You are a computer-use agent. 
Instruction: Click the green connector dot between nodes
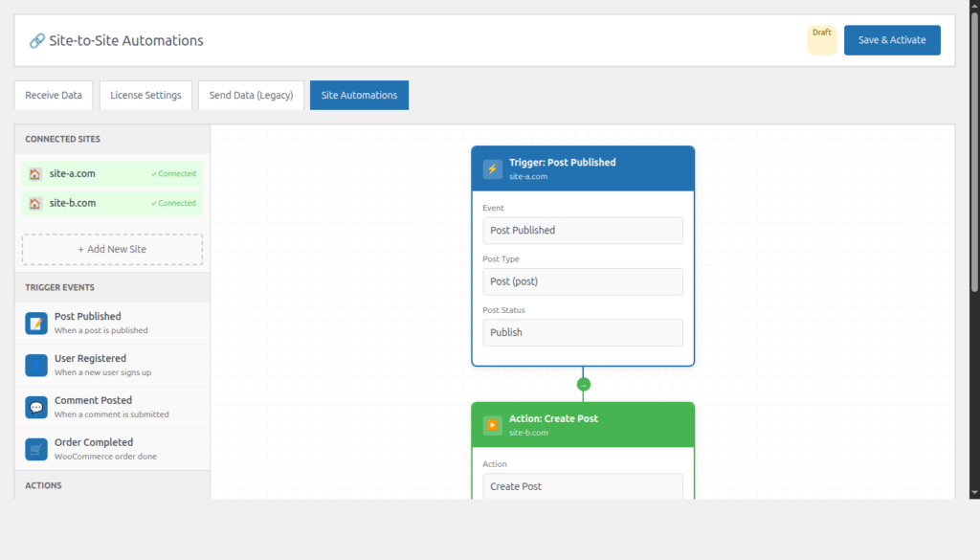(583, 385)
